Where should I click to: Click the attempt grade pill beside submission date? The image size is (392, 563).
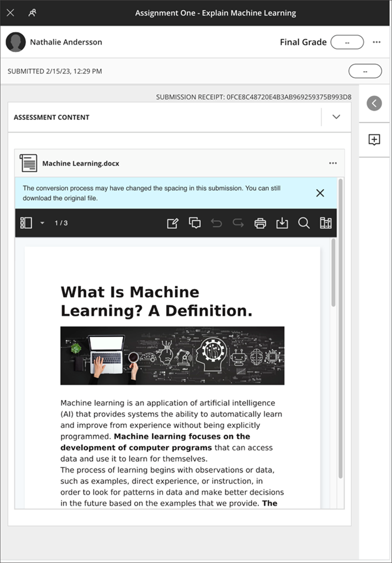click(x=365, y=71)
